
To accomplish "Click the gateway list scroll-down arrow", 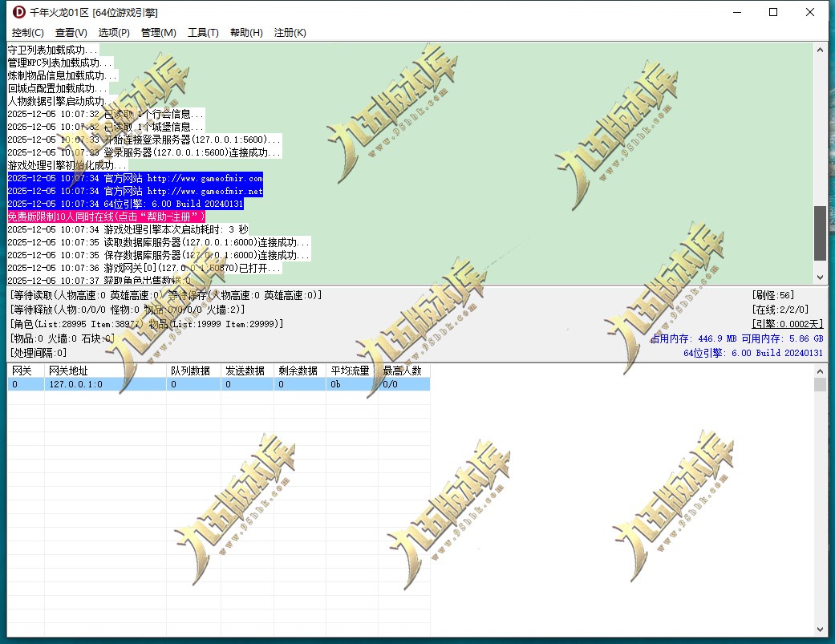I will [820, 629].
